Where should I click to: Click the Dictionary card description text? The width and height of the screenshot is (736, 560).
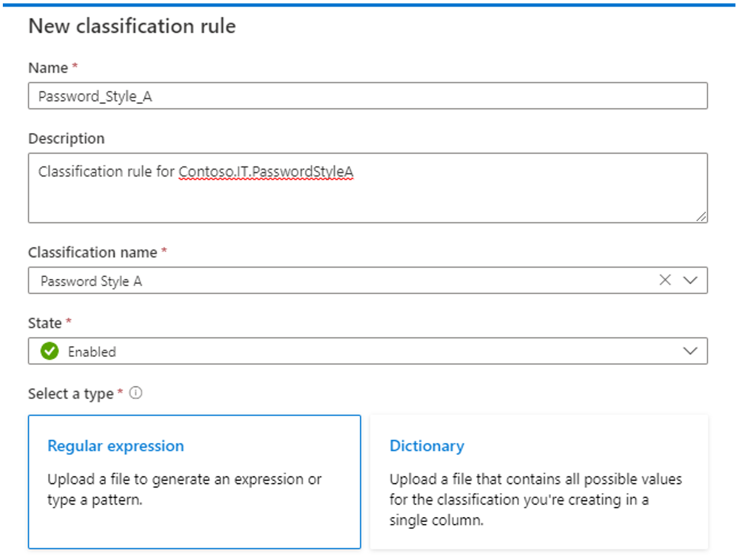tap(536, 499)
